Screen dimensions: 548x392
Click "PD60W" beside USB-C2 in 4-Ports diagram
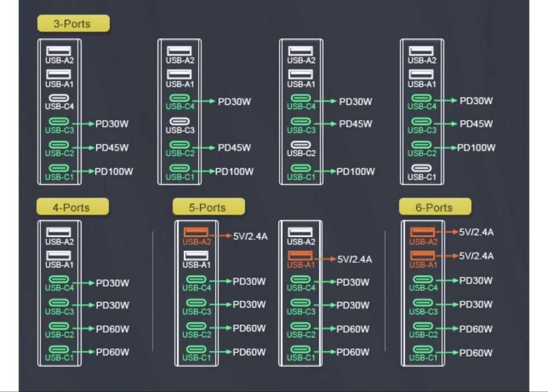(x=113, y=329)
